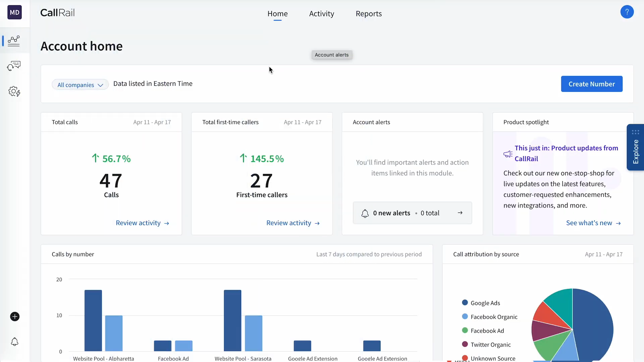This screenshot has height=362, width=644.
Task: Click the Google Ads legend color dot
Action: pos(465,303)
